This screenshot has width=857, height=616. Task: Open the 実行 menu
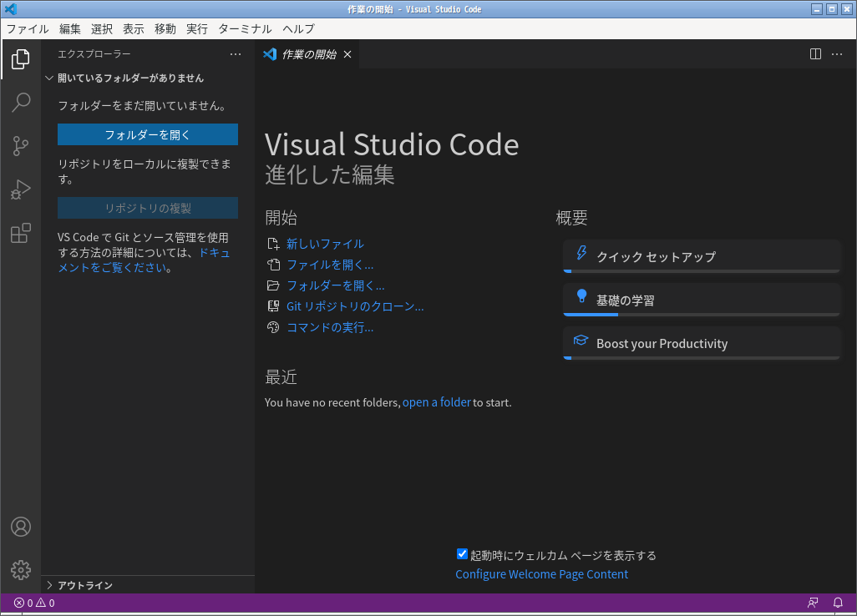click(197, 29)
